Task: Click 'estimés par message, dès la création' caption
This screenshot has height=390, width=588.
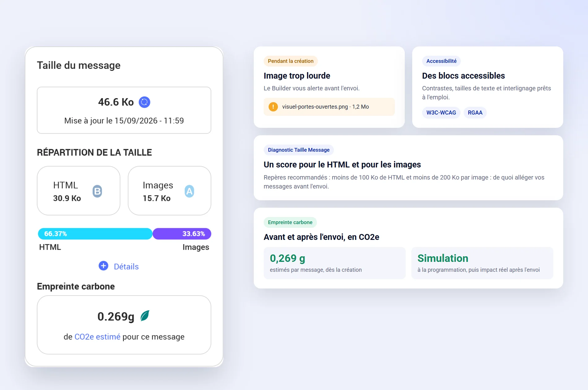Action: click(316, 270)
